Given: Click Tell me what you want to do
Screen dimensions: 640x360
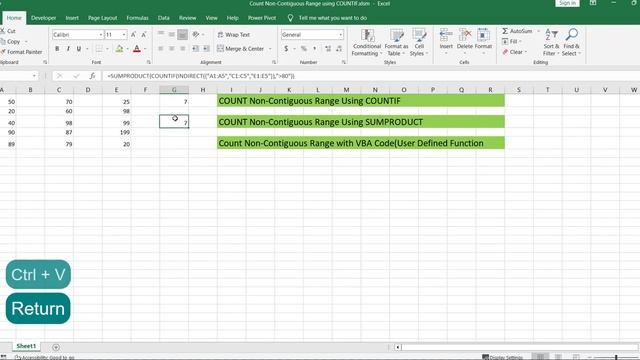Looking at the screenshot, I should 332,18.
